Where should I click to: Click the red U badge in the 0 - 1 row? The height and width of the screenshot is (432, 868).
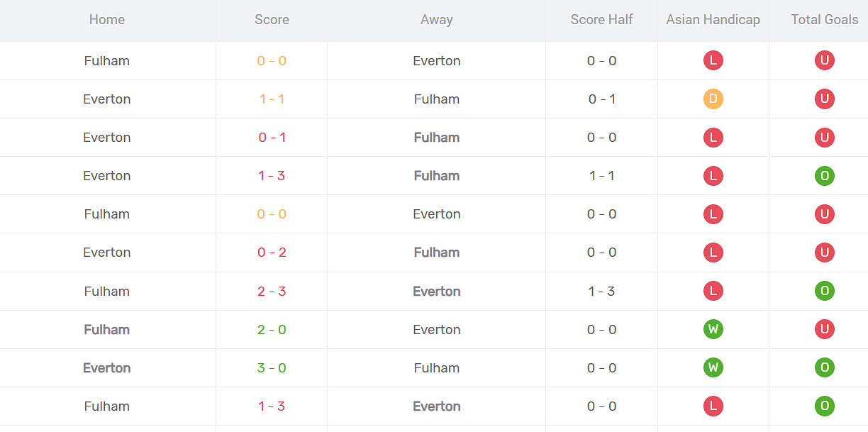[824, 138]
